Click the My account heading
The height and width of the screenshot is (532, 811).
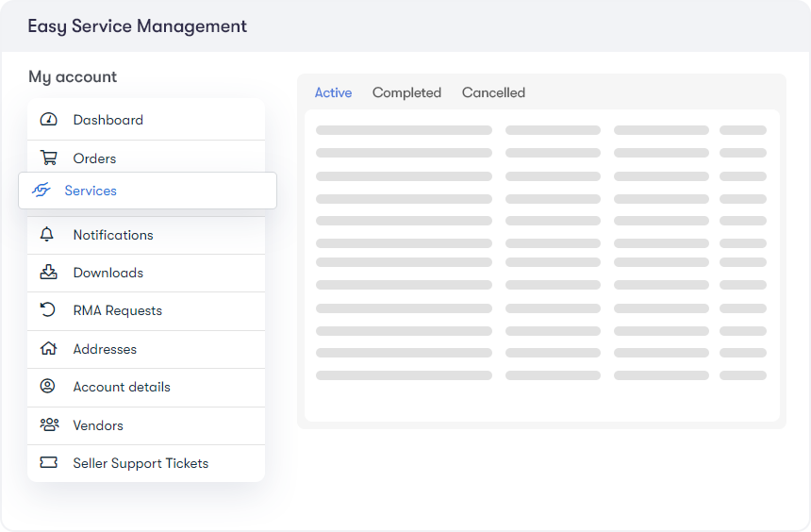point(73,76)
